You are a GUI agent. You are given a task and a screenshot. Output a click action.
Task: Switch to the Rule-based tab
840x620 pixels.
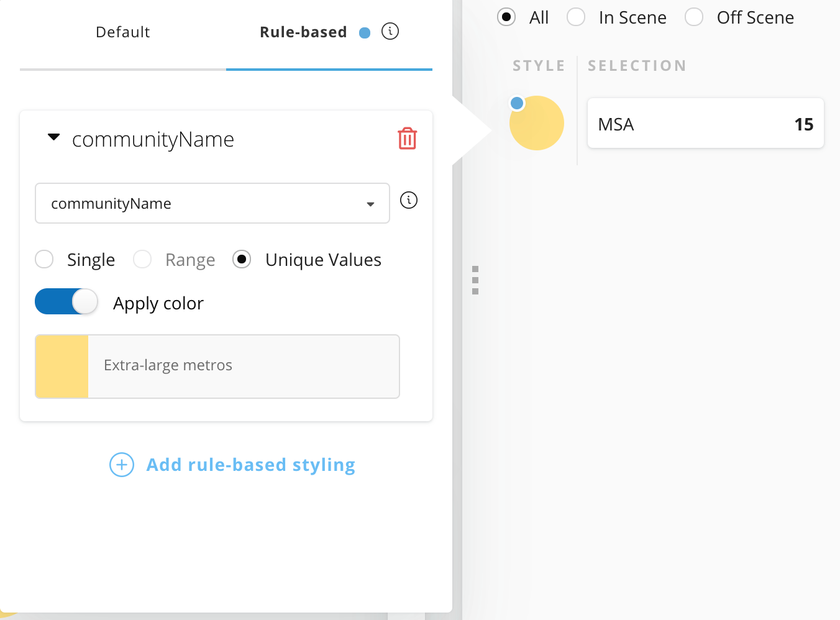click(303, 32)
